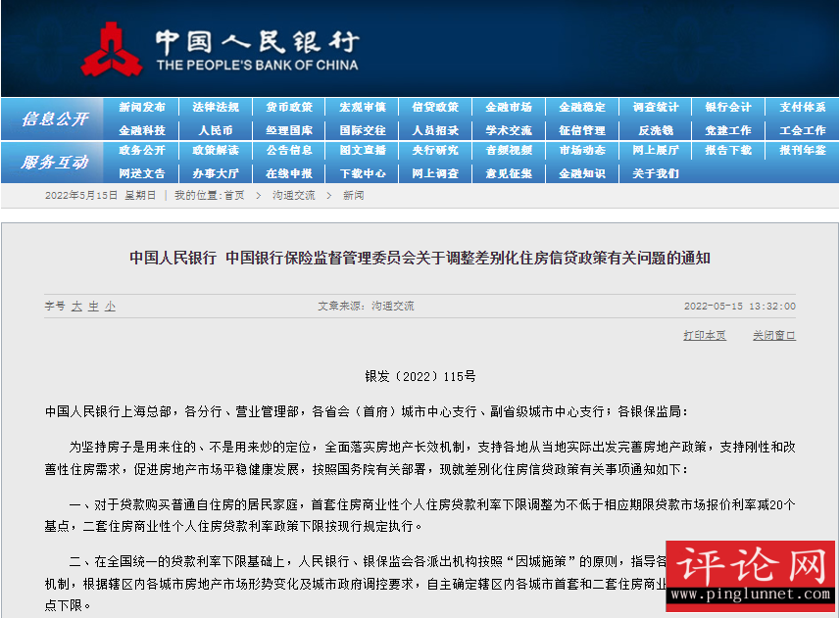Go to 银行会计 section
Viewport: 840px width, 618px height.
(x=728, y=107)
